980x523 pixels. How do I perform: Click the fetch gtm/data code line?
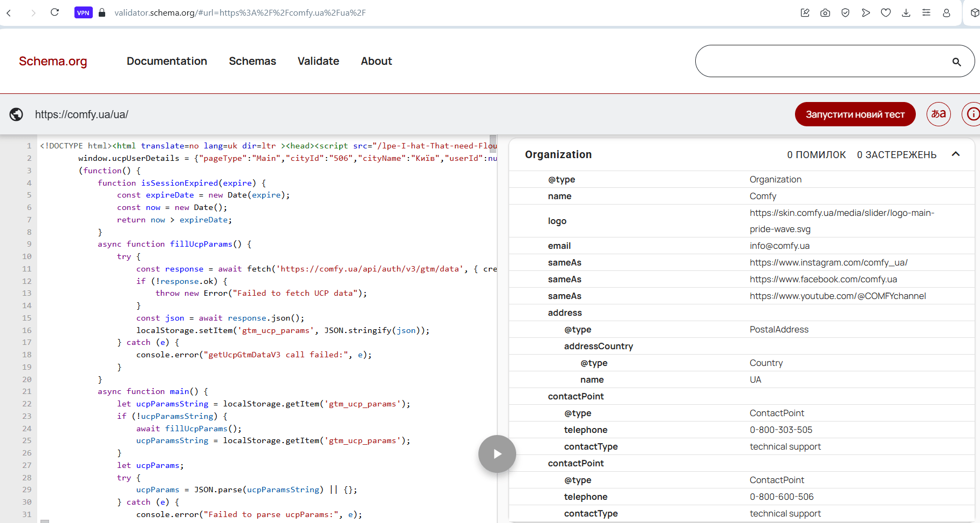pyautogui.click(x=317, y=269)
